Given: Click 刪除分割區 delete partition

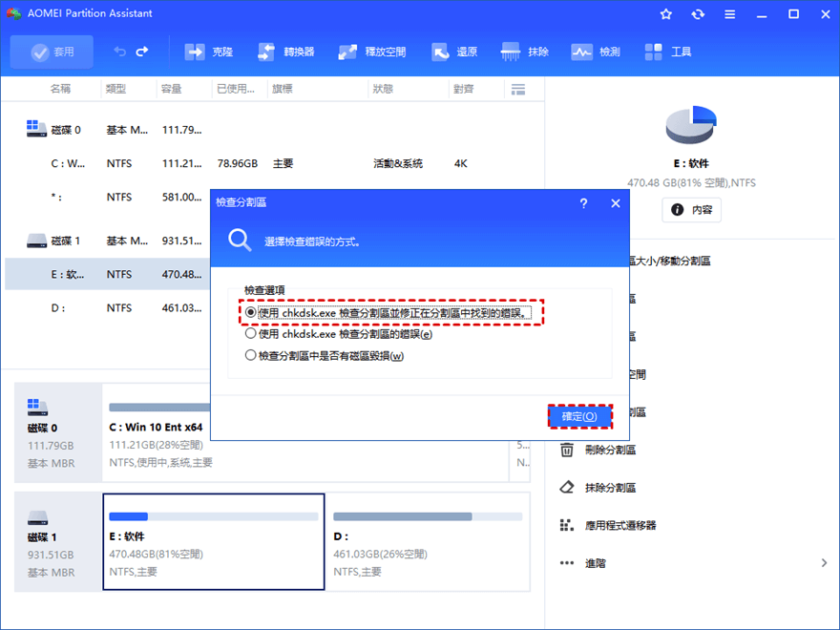Looking at the screenshot, I should (x=610, y=450).
